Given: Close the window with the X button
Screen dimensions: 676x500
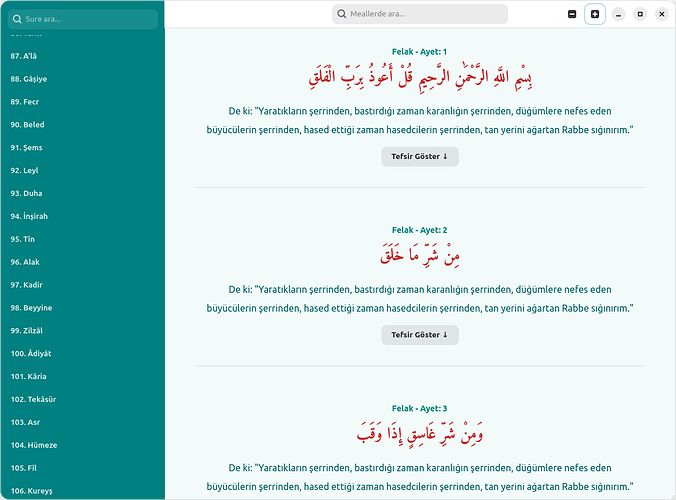Looking at the screenshot, I should pyautogui.click(x=661, y=14).
